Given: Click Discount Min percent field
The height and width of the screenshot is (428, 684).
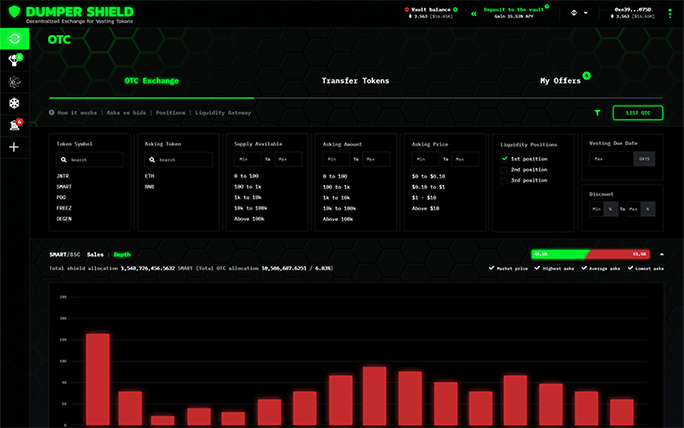Looking at the screenshot, I should [596, 209].
